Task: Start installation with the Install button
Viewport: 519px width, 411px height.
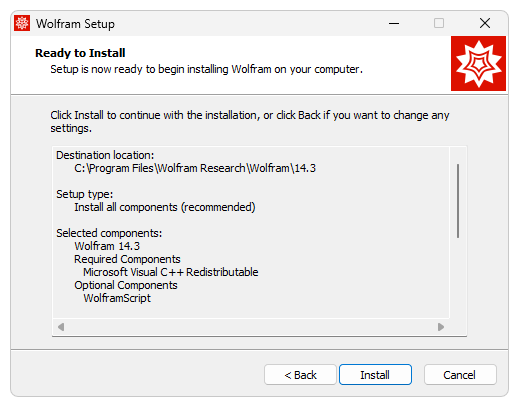Action: (375, 375)
